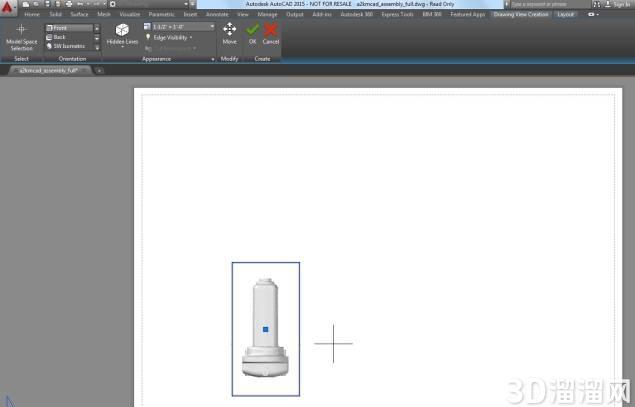
Task: Click the workspace gear icon in title bar
Action: [x=113, y=4]
